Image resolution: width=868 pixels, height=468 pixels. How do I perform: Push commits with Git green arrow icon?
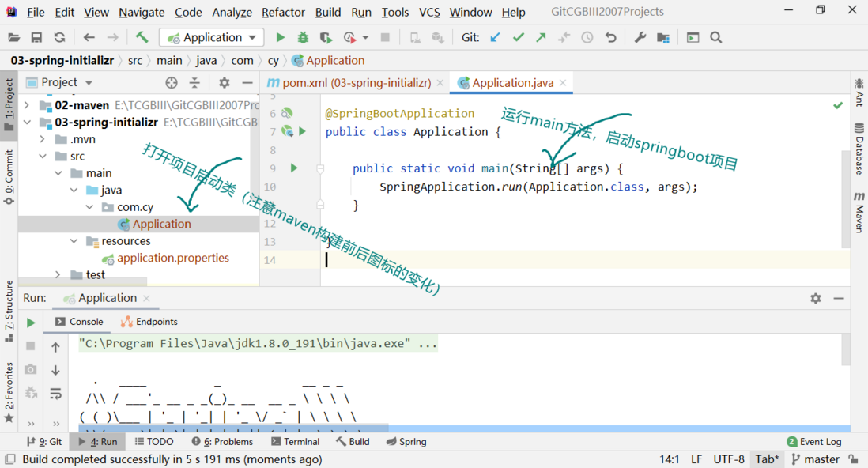[541, 38]
